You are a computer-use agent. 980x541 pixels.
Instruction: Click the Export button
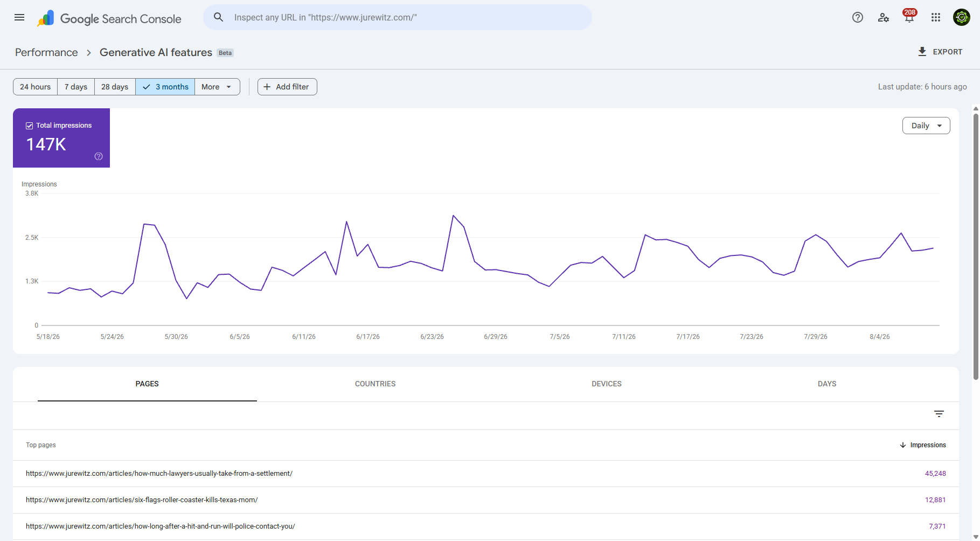pos(940,52)
